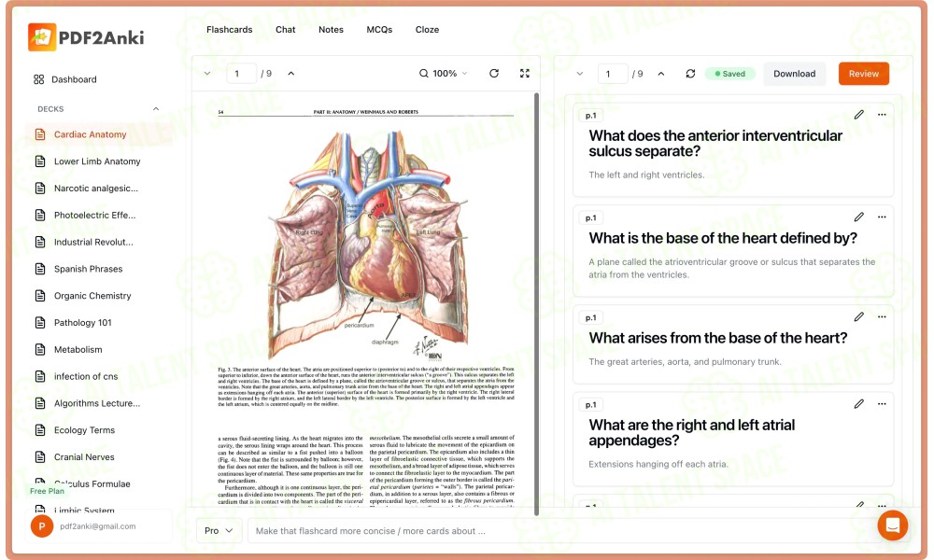Open more options on atrial appendages card

pyautogui.click(x=882, y=403)
